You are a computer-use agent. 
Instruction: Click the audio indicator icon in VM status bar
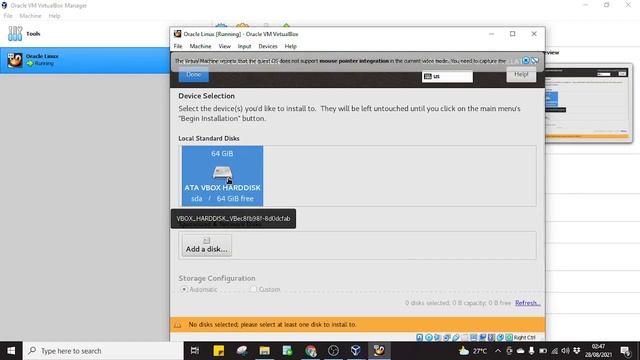coord(437,338)
